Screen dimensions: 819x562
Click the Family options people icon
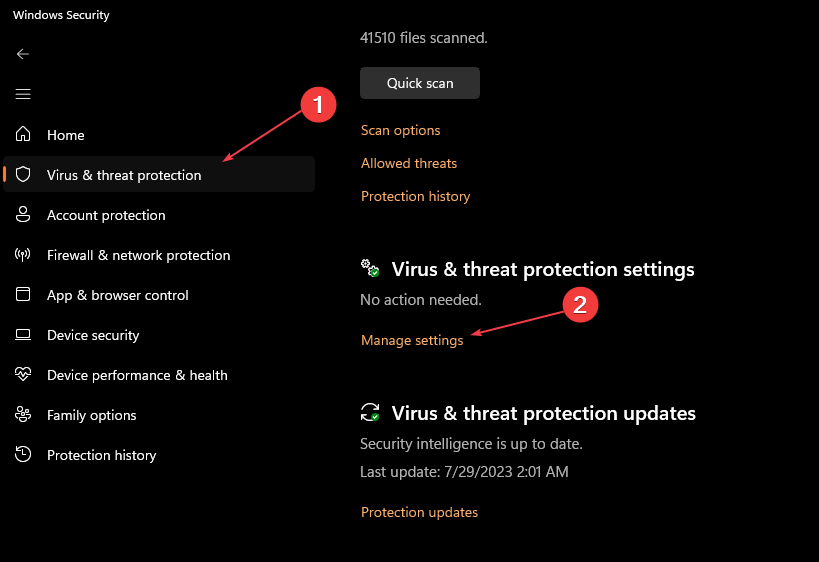coord(23,414)
